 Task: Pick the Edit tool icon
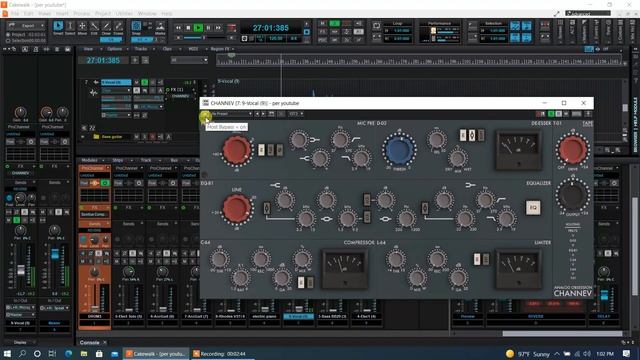coord(94,26)
